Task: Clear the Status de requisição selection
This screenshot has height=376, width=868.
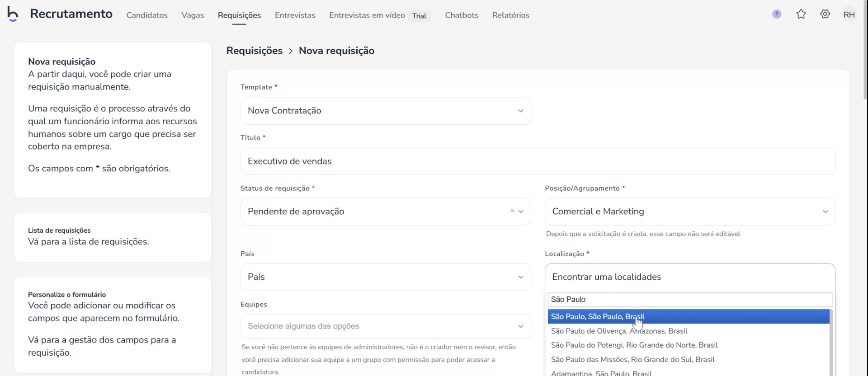Action: [512, 211]
